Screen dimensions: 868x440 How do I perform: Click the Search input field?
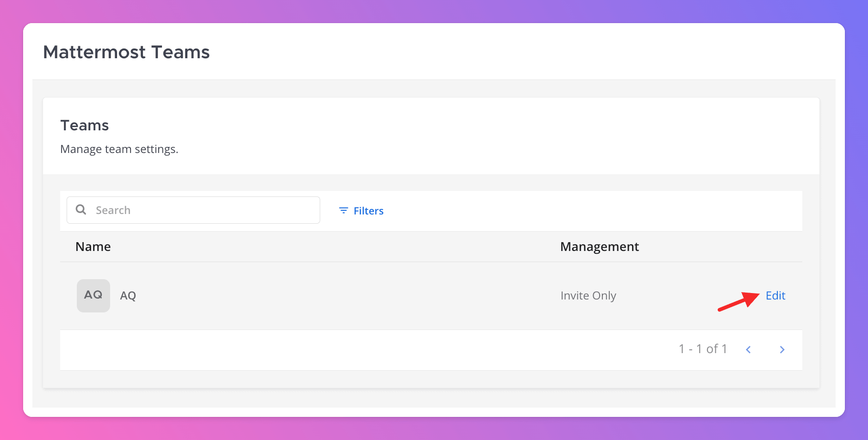[193, 210]
